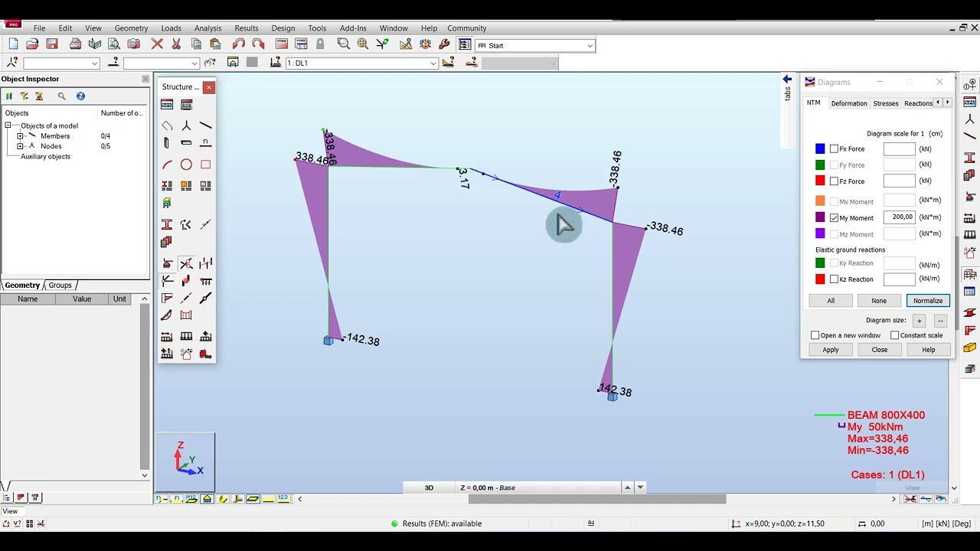Collapse Objects of a model tree
The height and width of the screenshot is (551, 980).
point(8,126)
